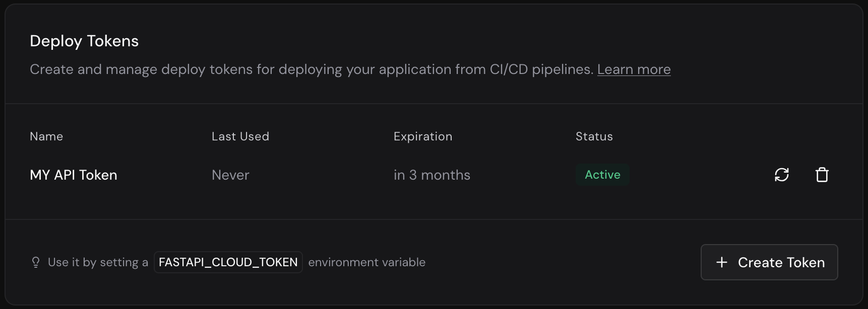Regenerate the MY API Token
This screenshot has height=309, width=868.
tap(782, 175)
